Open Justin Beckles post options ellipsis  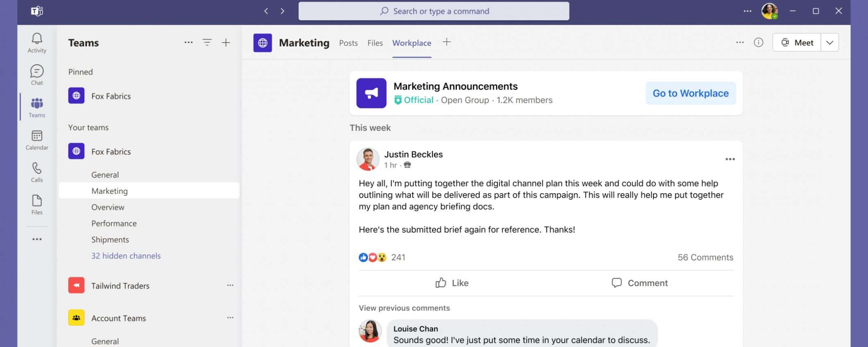tap(730, 159)
